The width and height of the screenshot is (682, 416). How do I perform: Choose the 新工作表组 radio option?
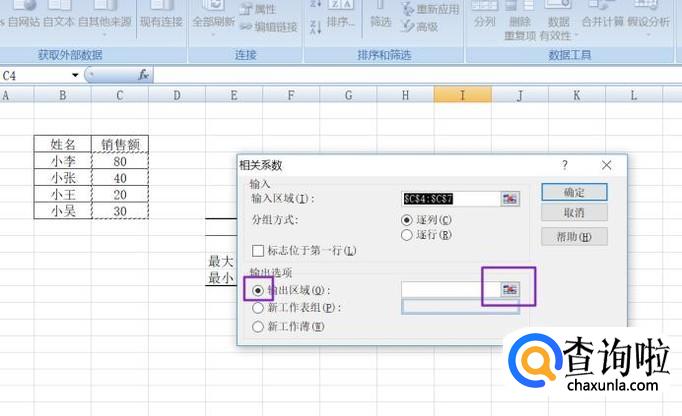tap(259, 308)
